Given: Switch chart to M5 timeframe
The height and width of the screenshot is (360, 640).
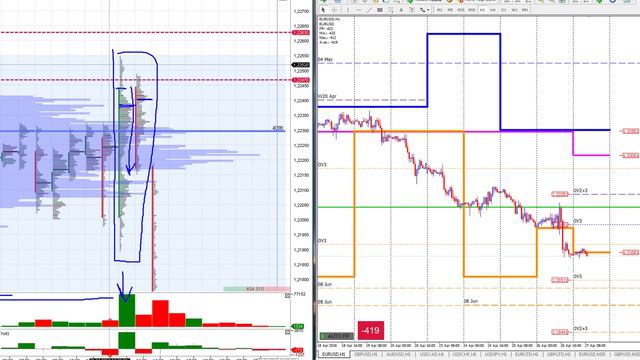Looking at the screenshot, I should click(450, 10).
